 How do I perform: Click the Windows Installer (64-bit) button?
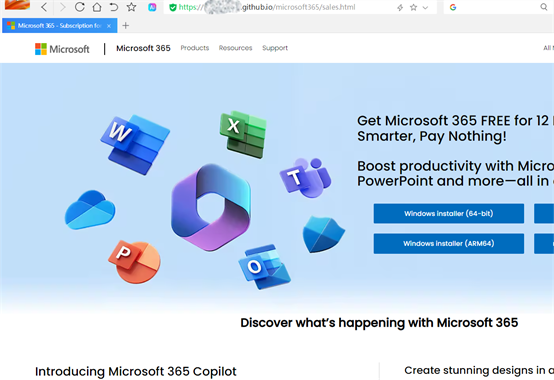click(449, 213)
